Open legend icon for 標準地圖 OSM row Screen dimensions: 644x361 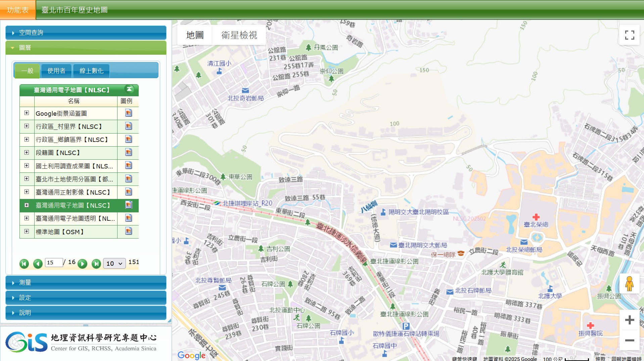[x=128, y=231]
